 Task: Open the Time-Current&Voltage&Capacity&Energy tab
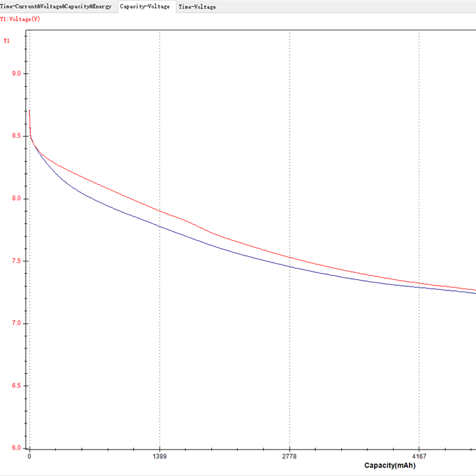(58, 7)
